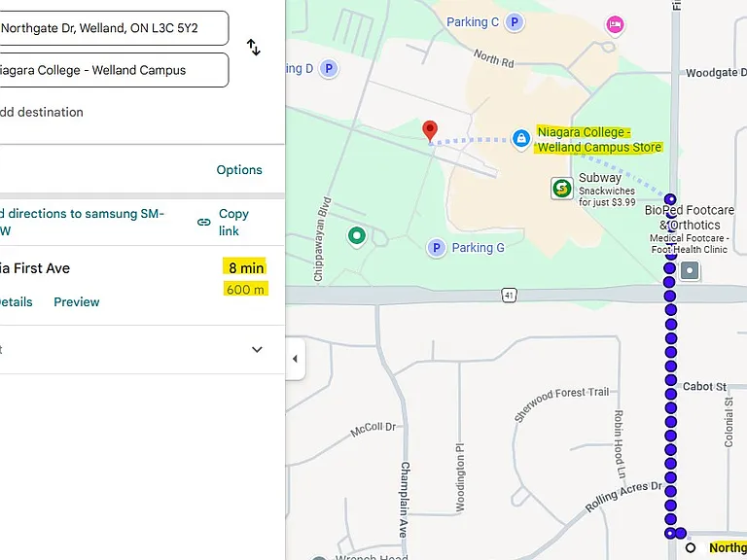Collapse the side panel with arrow

pos(295,359)
